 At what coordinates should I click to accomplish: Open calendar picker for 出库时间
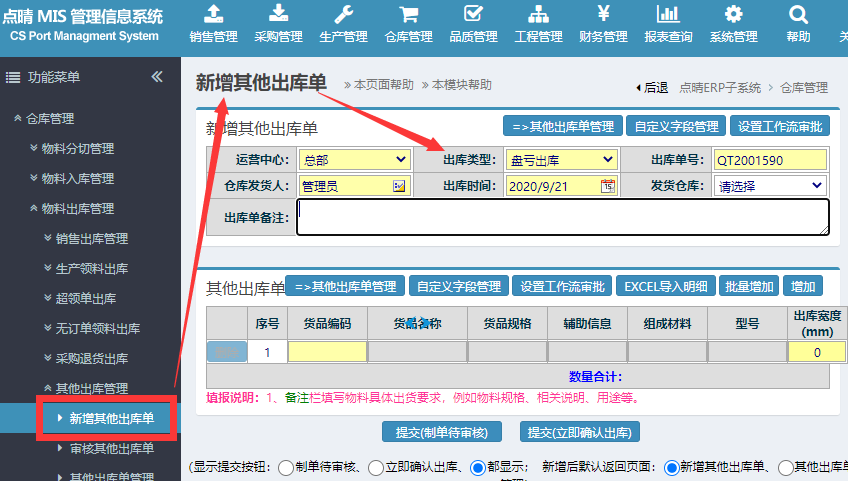608,186
